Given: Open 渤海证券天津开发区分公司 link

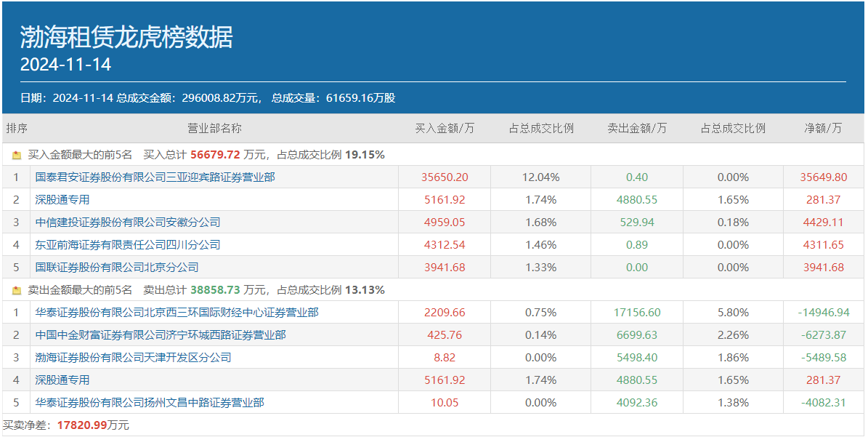Looking at the screenshot, I should [133, 358].
